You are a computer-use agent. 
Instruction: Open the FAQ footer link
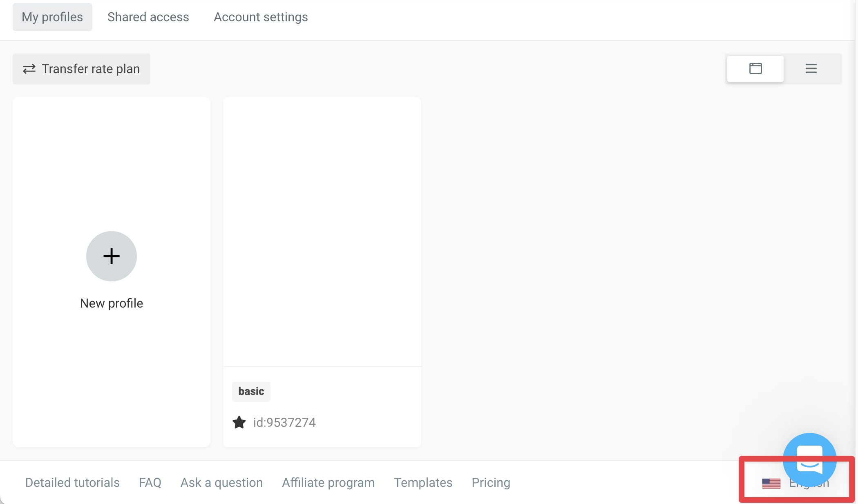click(x=150, y=483)
